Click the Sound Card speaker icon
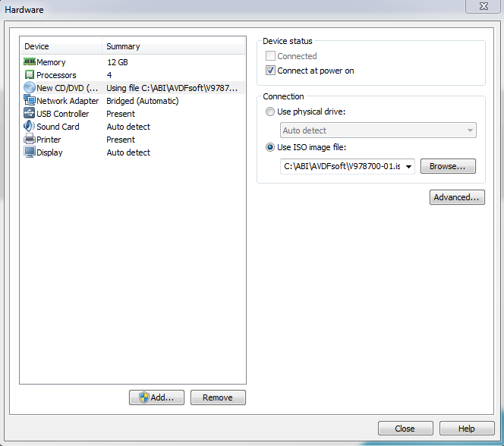Image resolution: width=504 pixels, height=446 pixels. 30,127
